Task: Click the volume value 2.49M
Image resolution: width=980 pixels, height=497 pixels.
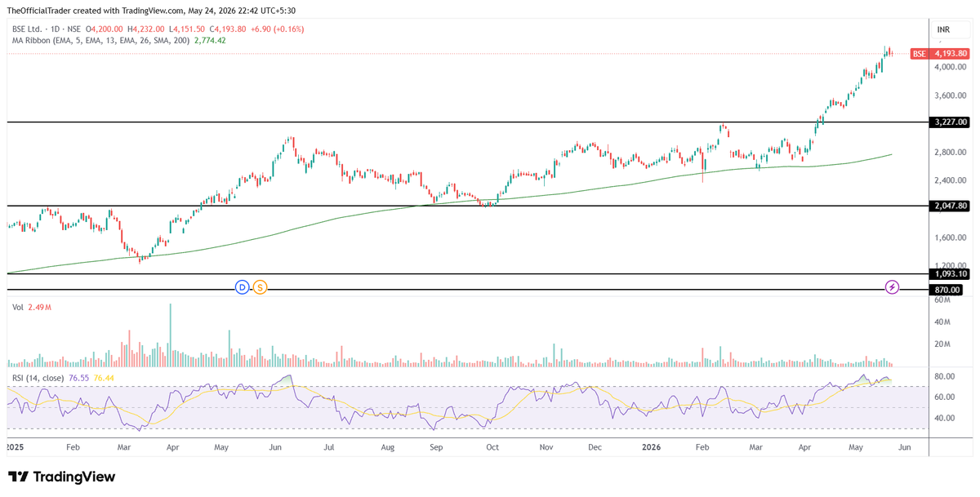Action: tap(40, 308)
